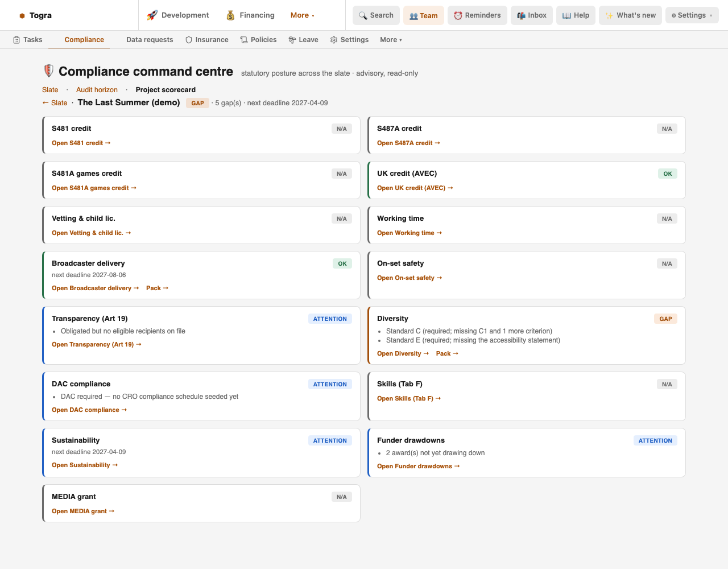Image resolution: width=728 pixels, height=569 pixels.
Task: Select the Project scorecard view
Action: [x=166, y=90]
